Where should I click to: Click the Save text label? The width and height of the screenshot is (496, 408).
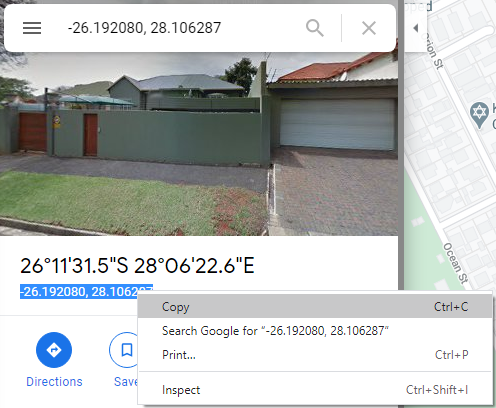click(x=126, y=382)
